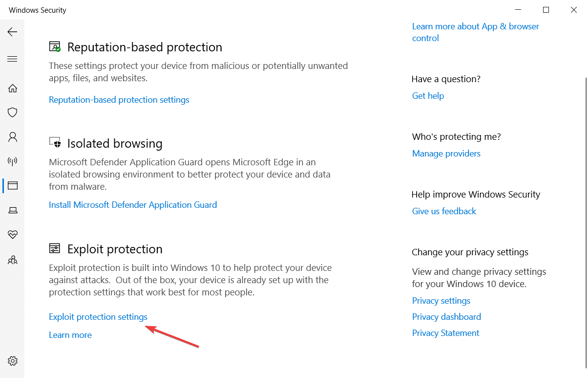Open Exploit protection settings link

(98, 317)
